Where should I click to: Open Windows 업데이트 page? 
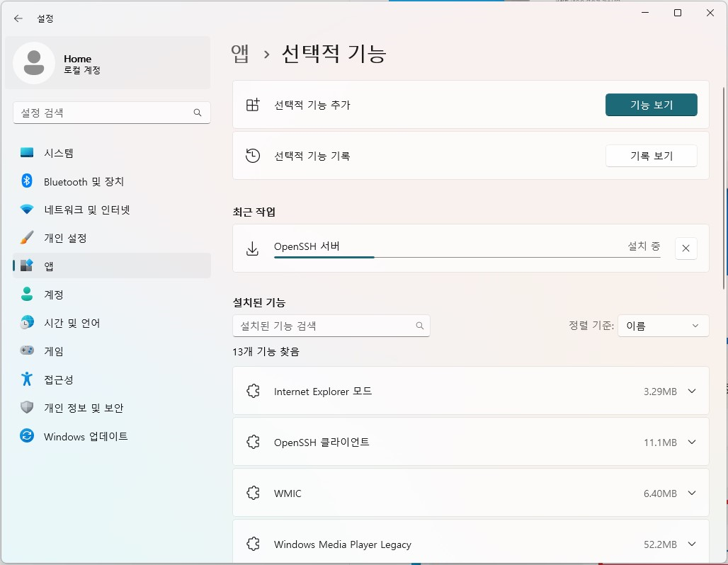[112, 435]
